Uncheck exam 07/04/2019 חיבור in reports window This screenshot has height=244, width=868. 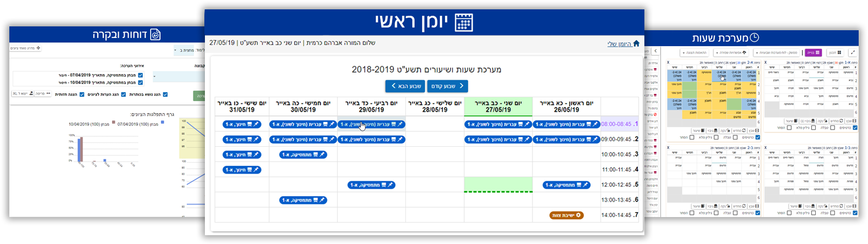(x=140, y=75)
